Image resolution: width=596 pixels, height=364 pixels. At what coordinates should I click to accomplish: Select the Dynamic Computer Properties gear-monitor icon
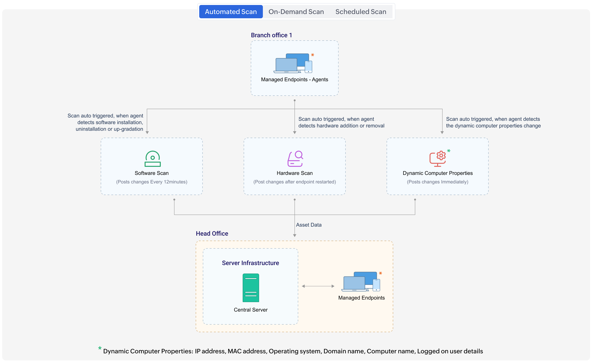437,159
